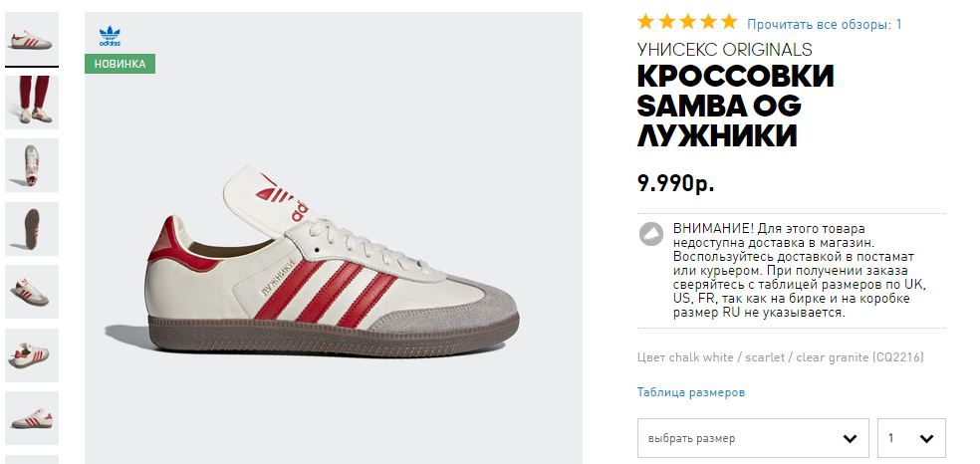Click the Кроссовки Samba OG Лужники title
Image resolution: width=980 pixels, height=464 pixels.
point(736,106)
